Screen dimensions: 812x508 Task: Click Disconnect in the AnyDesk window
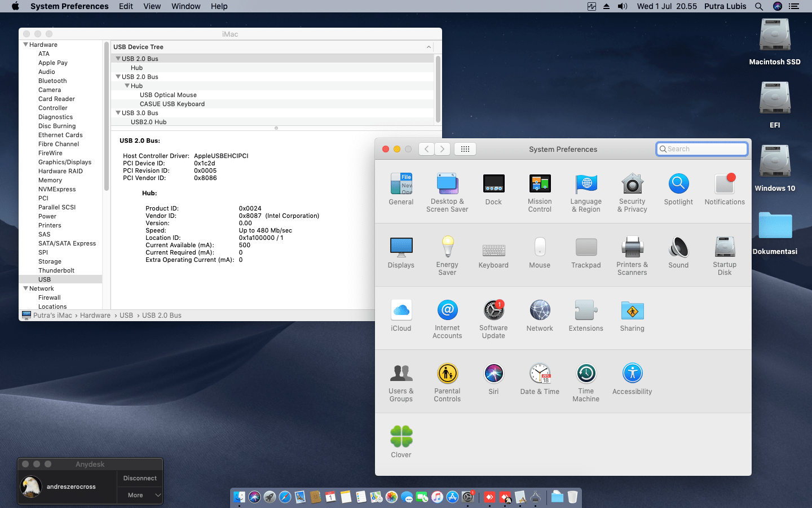click(x=139, y=478)
